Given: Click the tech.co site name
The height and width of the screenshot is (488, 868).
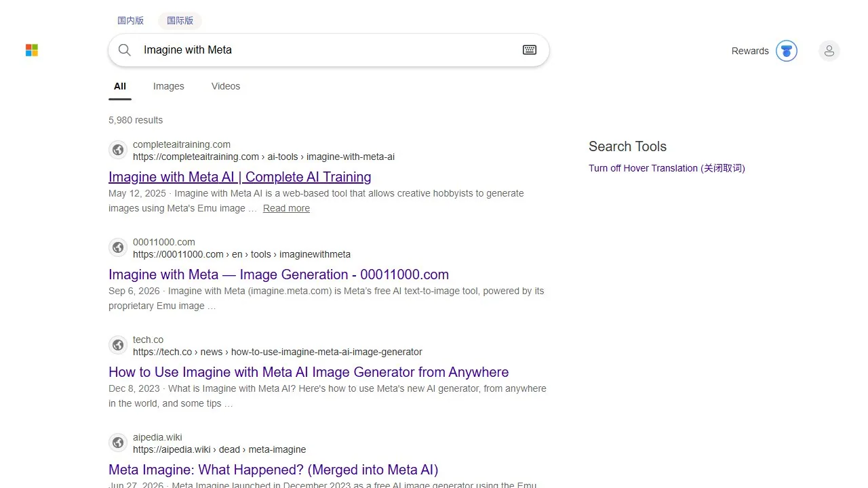Looking at the screenshot, I should click(148, 340).
